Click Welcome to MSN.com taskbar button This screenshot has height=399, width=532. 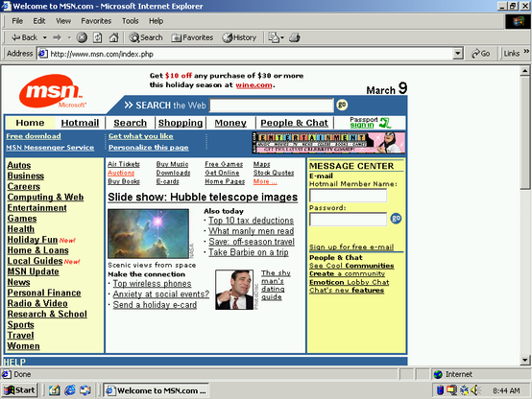(157, 390)
